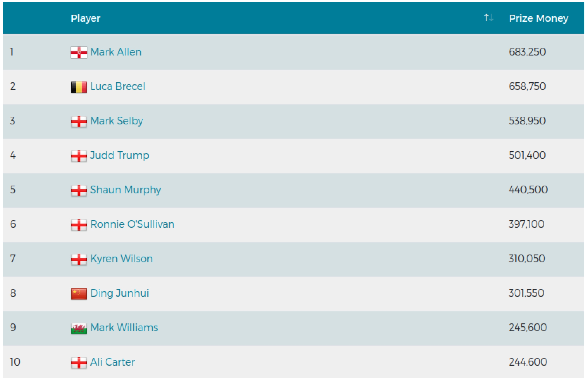Image resolution: width=588 pixels, height=382 pixels.
Task: Click the England flag beside Ronnie O'Sullivan
Action: 79,225
